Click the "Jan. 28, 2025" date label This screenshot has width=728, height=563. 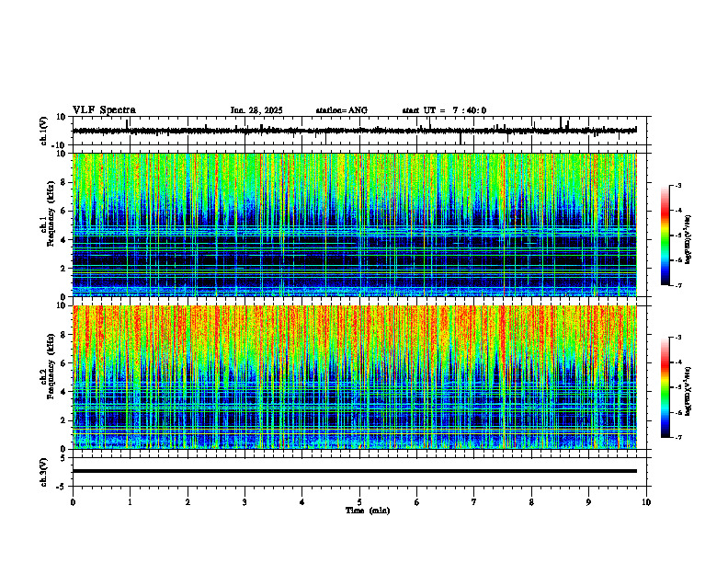click(x=256, y=110)
